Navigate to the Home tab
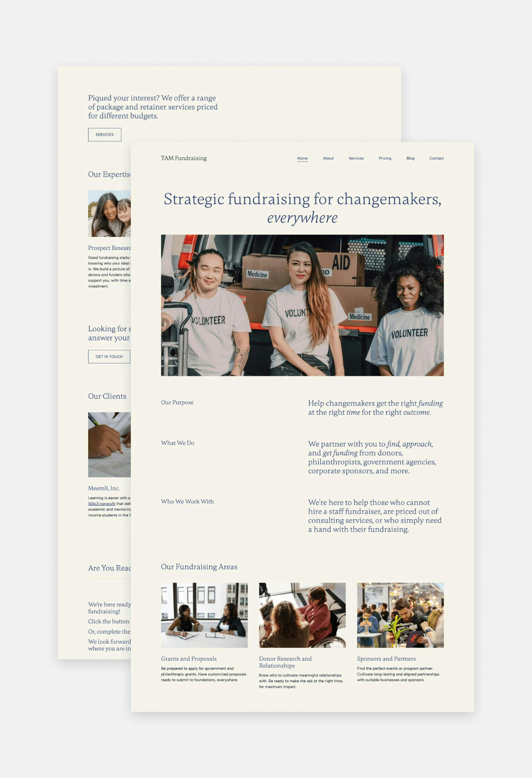The height and width of the screenshot is (778, 532). [x=301, y=158]
